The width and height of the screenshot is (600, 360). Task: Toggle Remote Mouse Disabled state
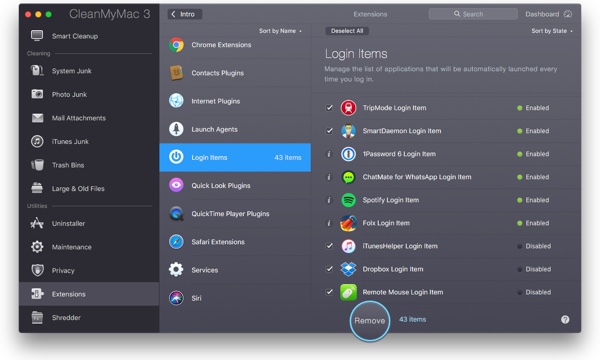534,292
